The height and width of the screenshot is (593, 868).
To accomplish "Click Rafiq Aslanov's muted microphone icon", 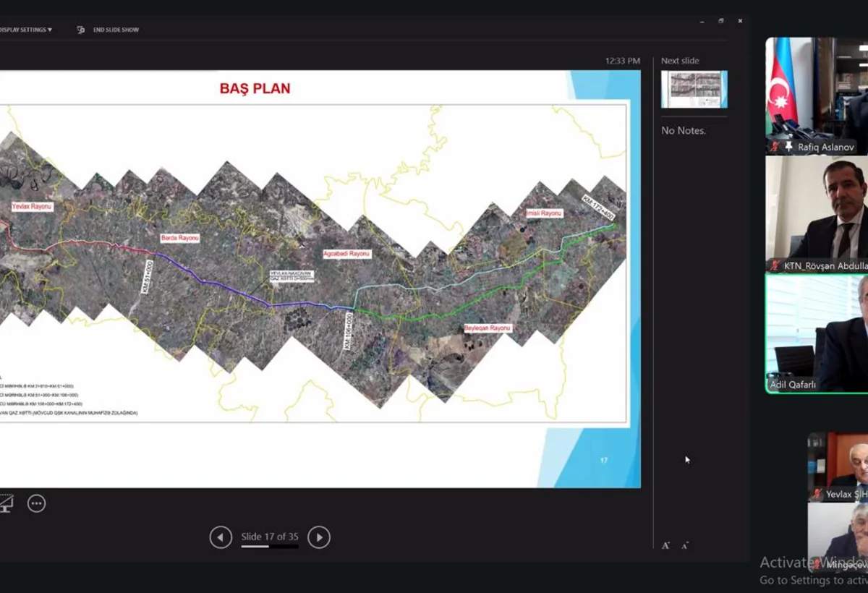I will [775, 147].
